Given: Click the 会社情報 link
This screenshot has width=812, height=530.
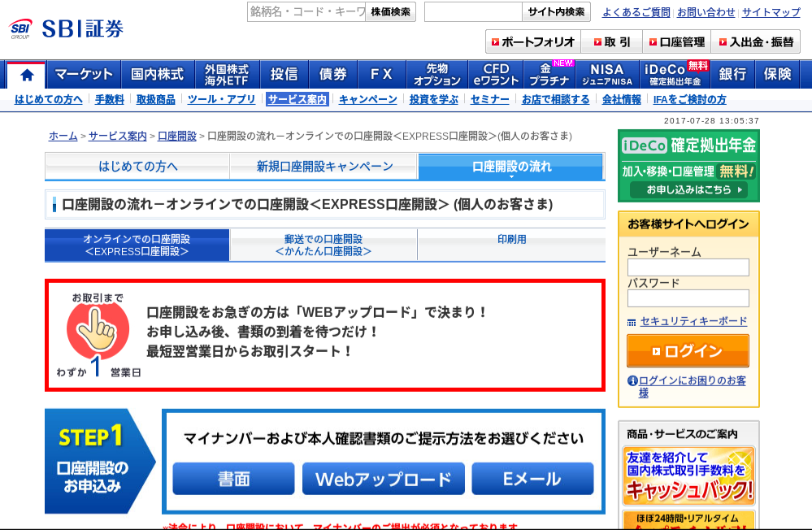Looking at the screenshot, I should pyautogui.click(x=622, y=99).
